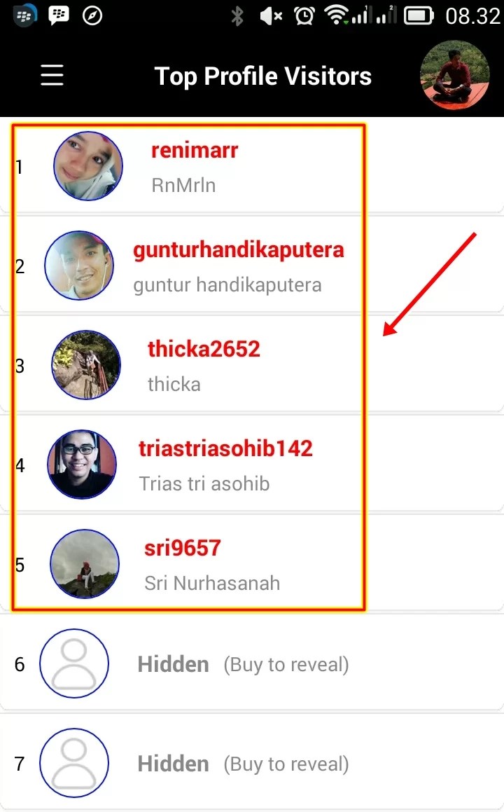This screenshot has width=504, height=812.
Task: Tap the compass icon in status bar
Action: point(92,16)
